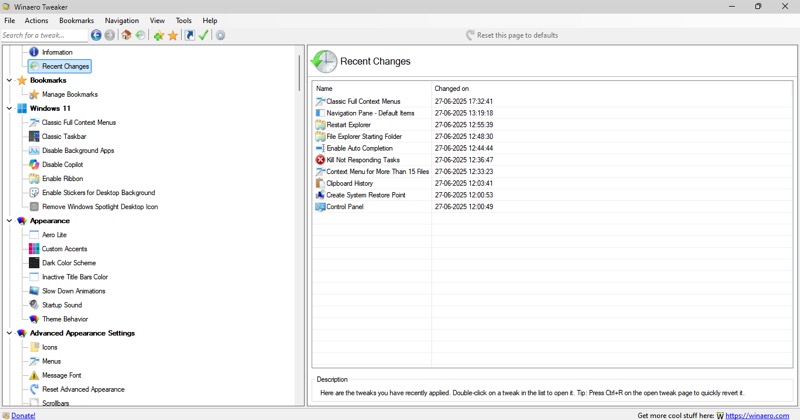Image resolution: width=800 pixels, height=420 pixels.
Task: Select Theme Behavior in the tree
Action: 65,319
